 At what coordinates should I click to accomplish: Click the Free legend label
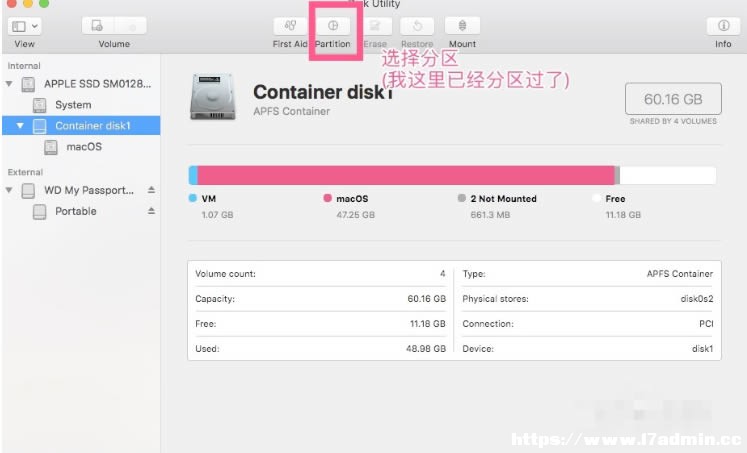[615, 199]
